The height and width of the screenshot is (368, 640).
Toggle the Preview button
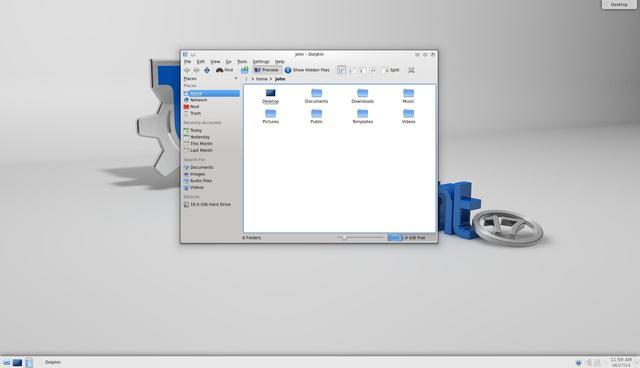266,70
